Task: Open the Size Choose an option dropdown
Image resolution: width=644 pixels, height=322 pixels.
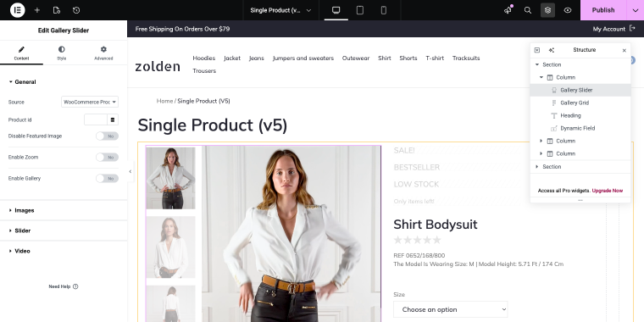Action: (451, 309)
